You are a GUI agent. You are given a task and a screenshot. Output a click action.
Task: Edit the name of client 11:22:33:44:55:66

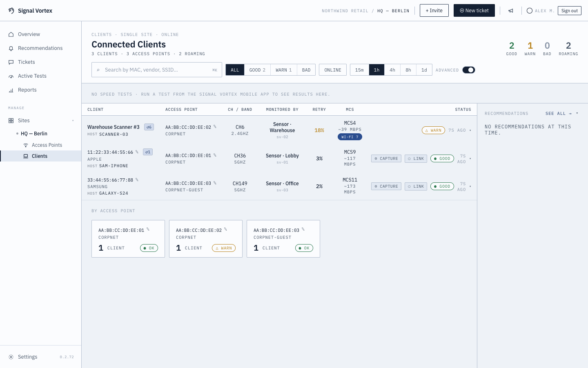137,152
